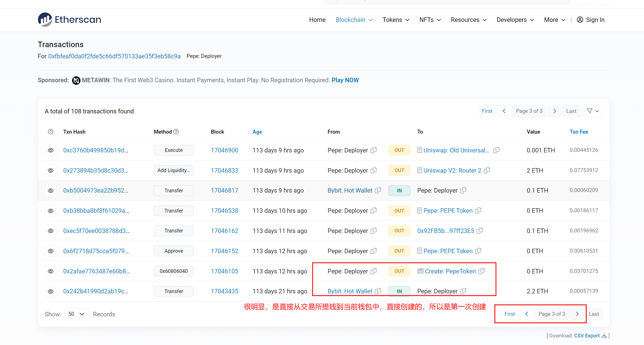
Task: Sort by the Age column header
Action: (x=257, y=132)
